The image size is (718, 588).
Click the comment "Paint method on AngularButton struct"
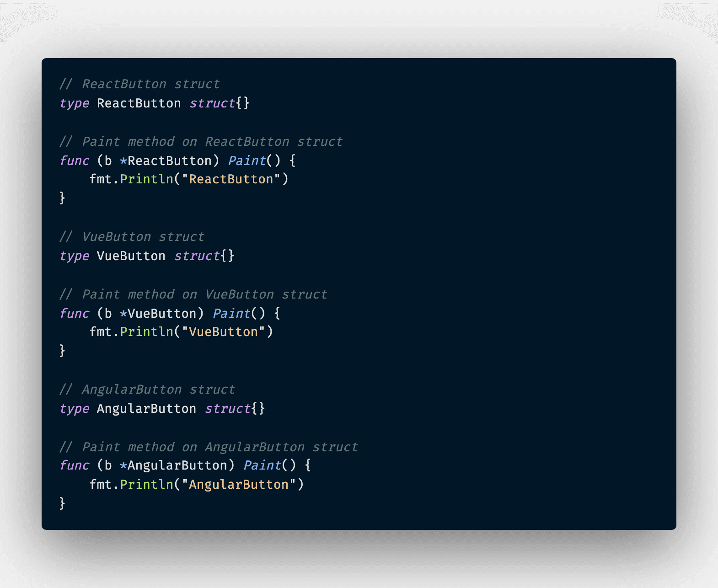click(220, 447)
